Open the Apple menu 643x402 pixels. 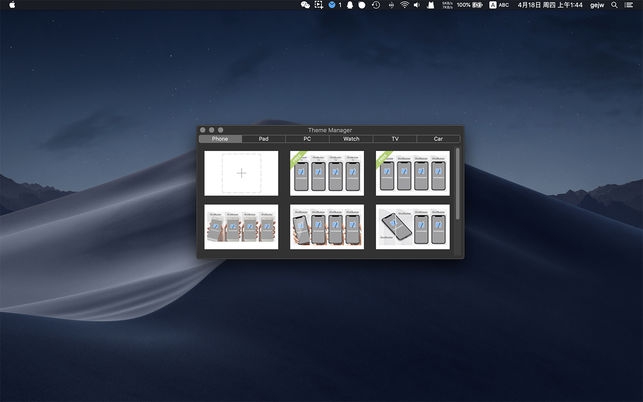[13, 5]
